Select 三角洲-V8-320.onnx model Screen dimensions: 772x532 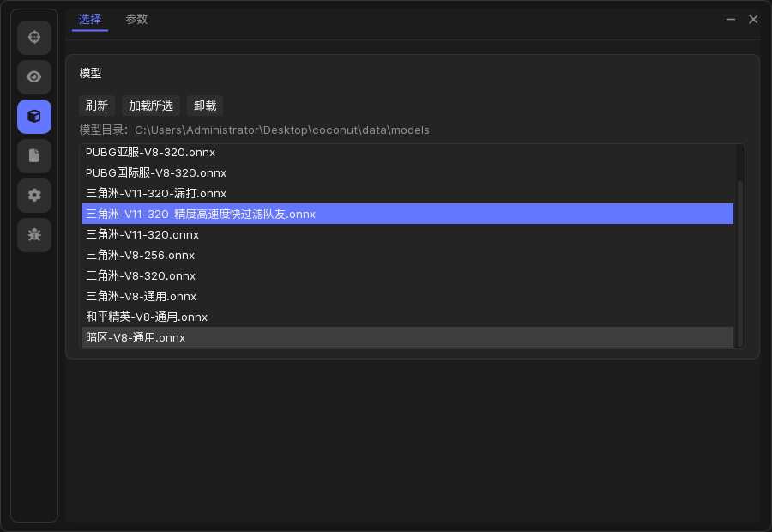click(x=407, y=275)
